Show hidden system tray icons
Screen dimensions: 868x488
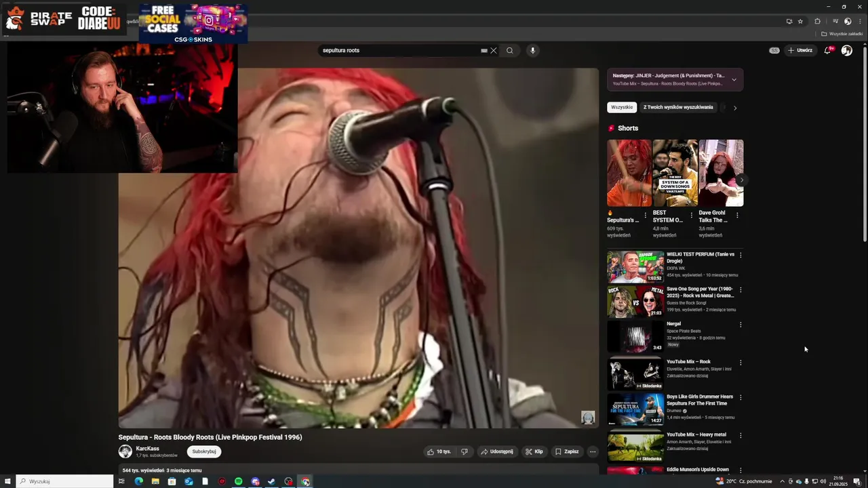[x=782, y=481]
